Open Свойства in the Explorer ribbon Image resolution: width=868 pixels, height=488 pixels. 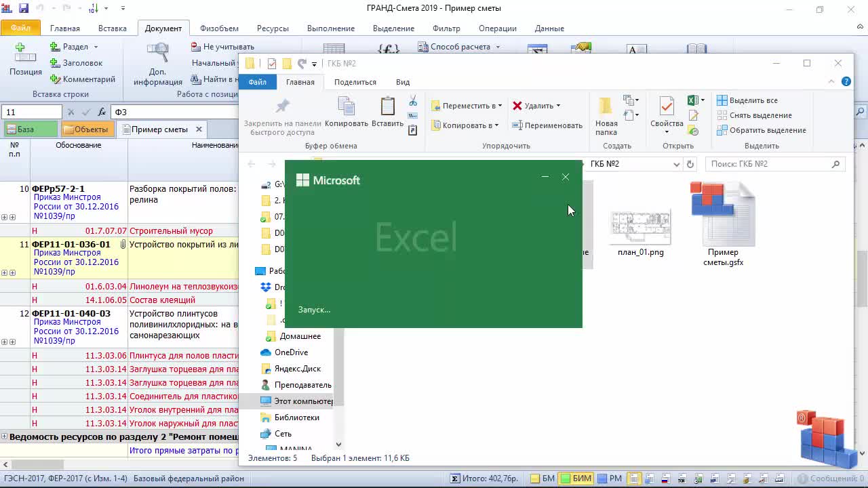[667, 114]
